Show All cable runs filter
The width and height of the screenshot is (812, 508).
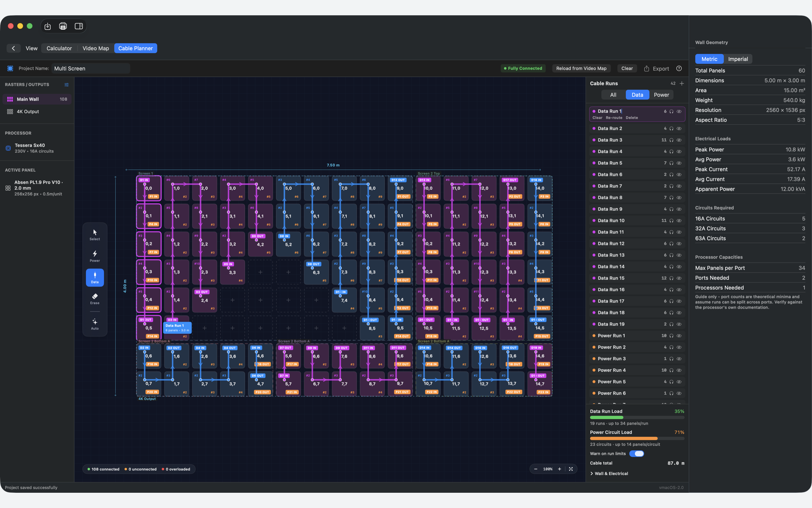pos(613,95)
